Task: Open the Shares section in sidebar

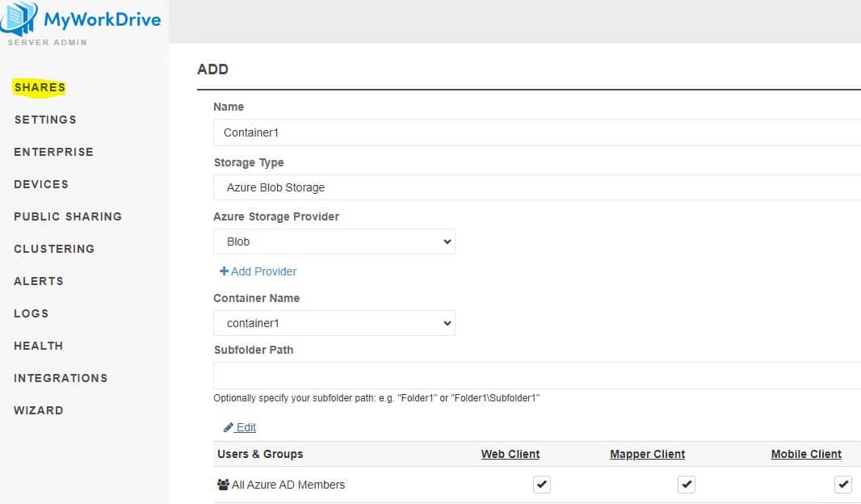Action: tap(40, 87)
